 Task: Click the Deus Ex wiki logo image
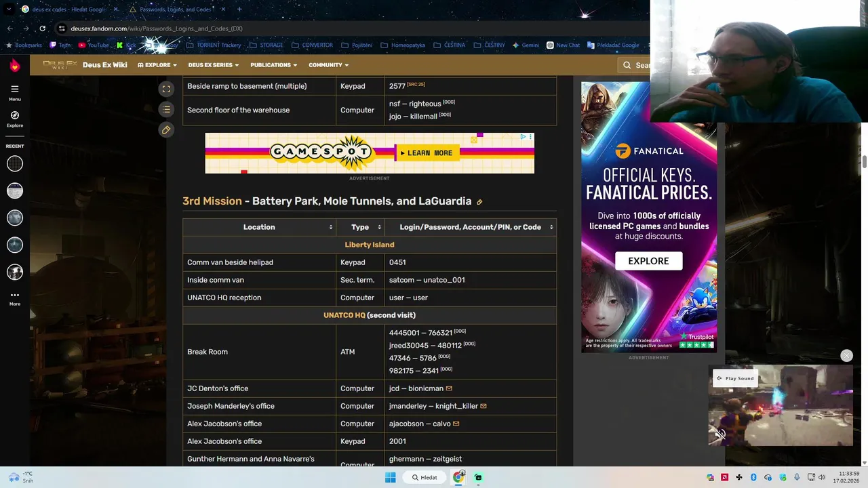(60, 65)
